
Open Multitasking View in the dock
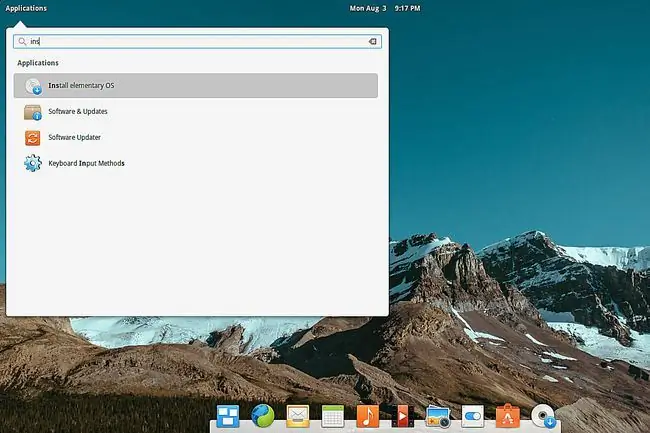[x=228, y=416]
